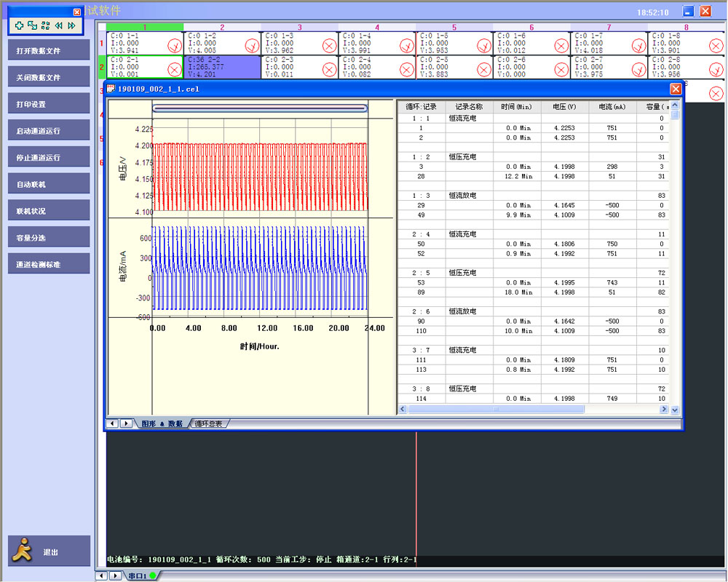Click the down arrow of table vertical scrollbar
This screenshot has width=728, height=582.
(675, 410)
